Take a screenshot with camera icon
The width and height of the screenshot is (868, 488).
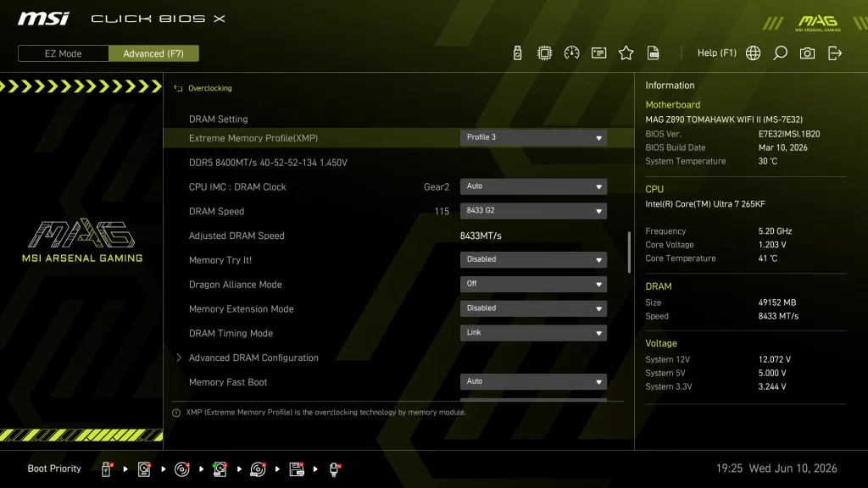(x=807, y=53)
